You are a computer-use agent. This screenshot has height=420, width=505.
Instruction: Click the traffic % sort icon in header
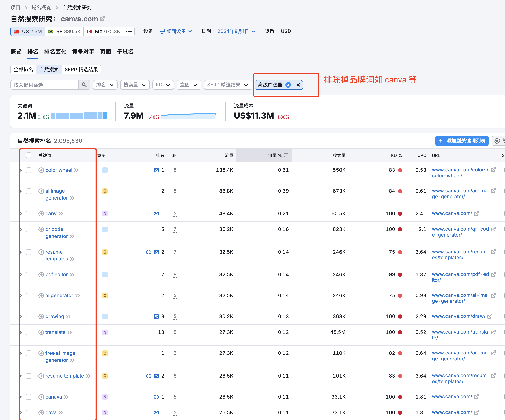[x=286, y=155]
